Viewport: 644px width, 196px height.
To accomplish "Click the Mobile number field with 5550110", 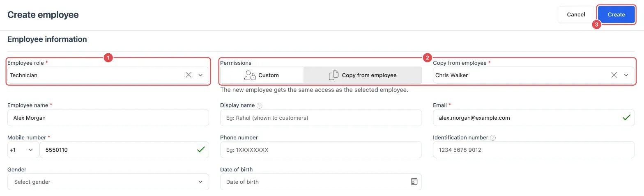I will pyautogui.click(x=124, y=150).
